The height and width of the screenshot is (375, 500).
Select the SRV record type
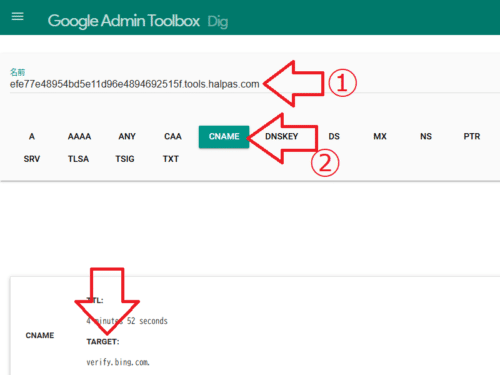[x=32, y=159]
